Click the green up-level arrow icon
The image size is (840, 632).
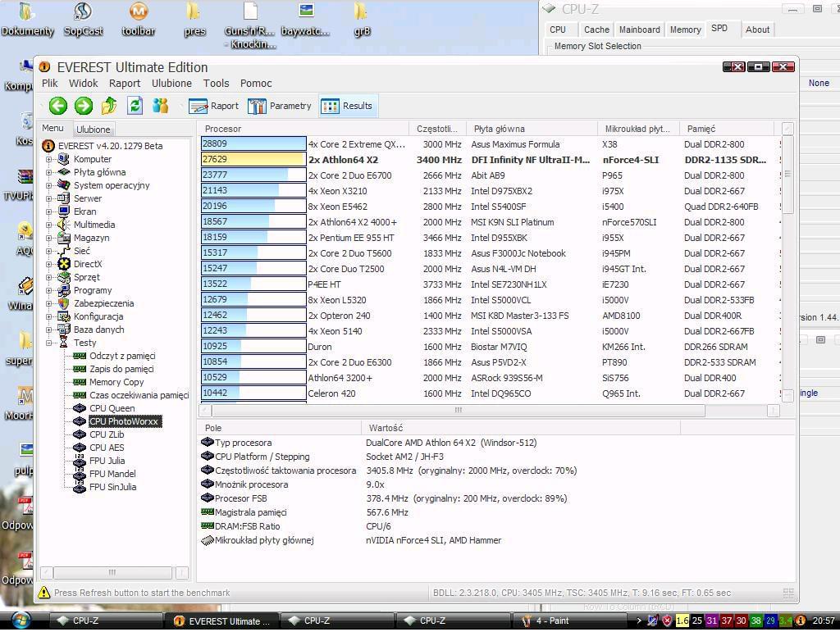109,106
